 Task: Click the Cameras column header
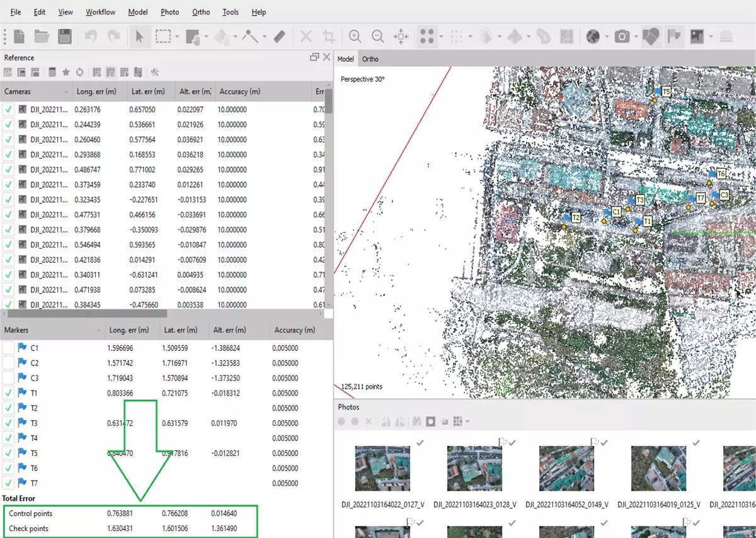tap(35, 91)
